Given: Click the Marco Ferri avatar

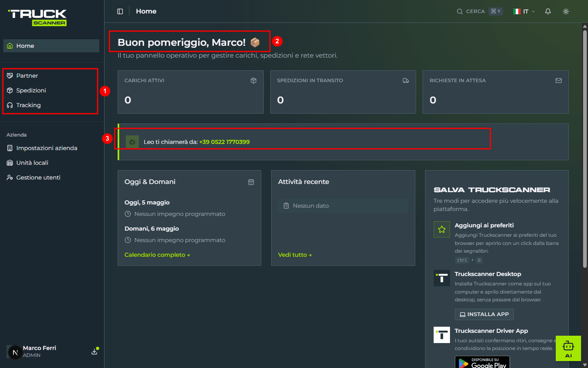Looking at the screenshot, I should (x=15, y=352).
